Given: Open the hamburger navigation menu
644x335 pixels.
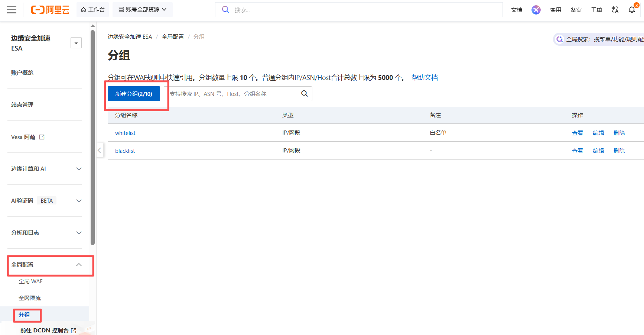Looking at the screenshot, I should (12, 10).
